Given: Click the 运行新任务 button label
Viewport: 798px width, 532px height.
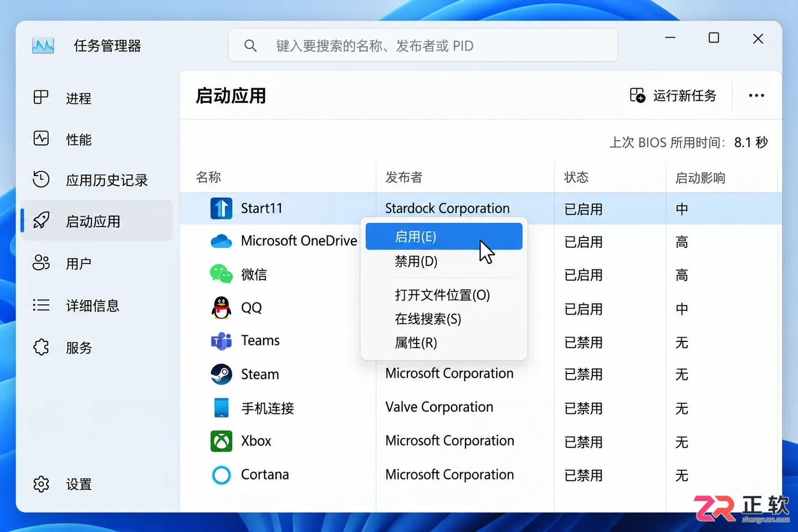Looking at the screenshot, I should (x=684, y=96).
